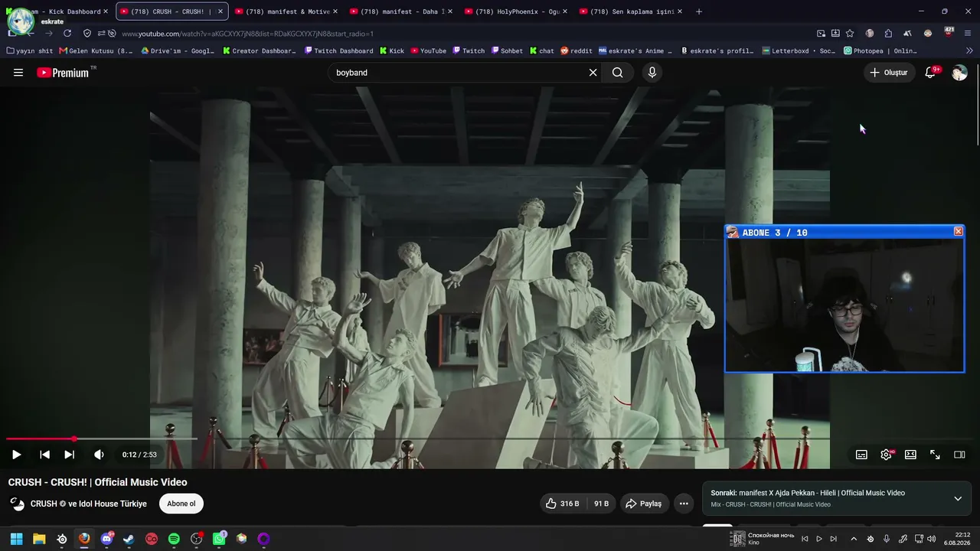Click the browser extensions puzzle icon
Viewport: 980px width, 551px height.
pos(888,34)
